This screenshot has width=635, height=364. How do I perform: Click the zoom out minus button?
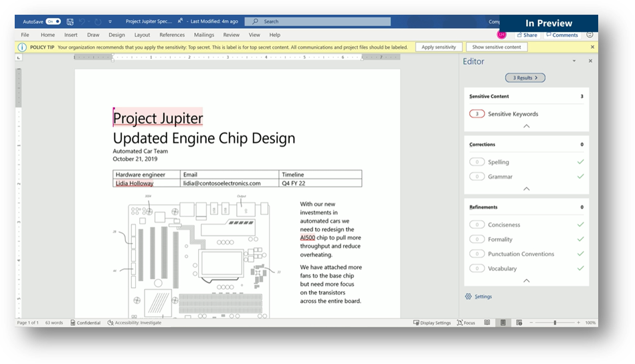[x=531, y=323]
